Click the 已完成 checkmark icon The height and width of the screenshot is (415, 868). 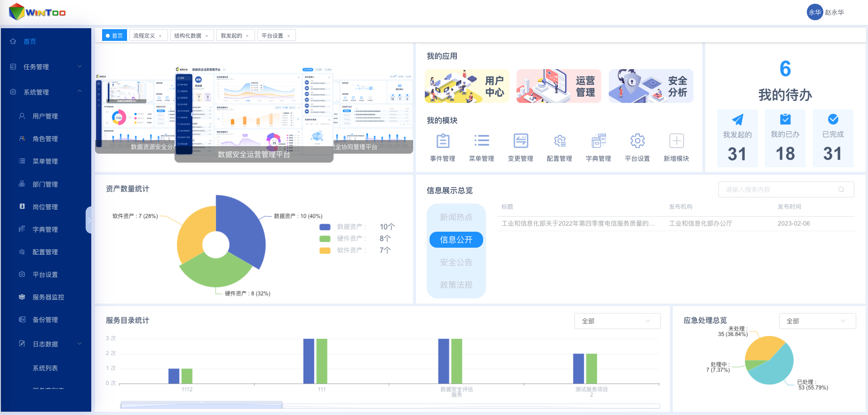point(833,119)
